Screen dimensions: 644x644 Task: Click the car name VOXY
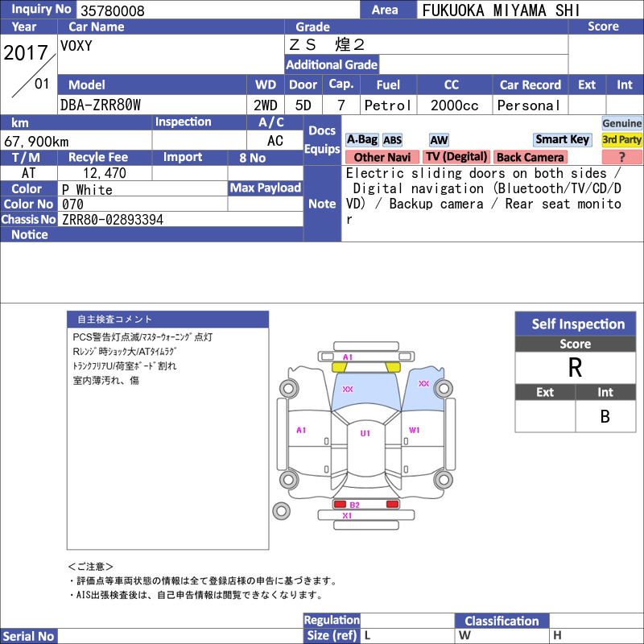(76, 45)
